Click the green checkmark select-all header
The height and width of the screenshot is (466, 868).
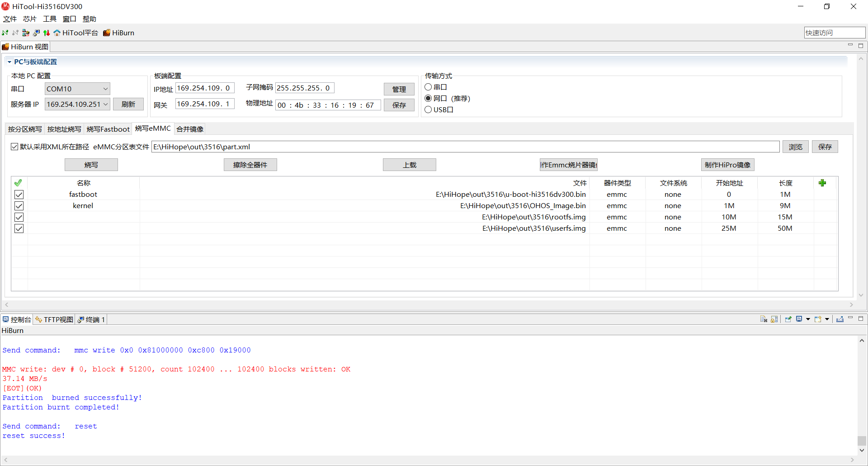click(18, 183)
